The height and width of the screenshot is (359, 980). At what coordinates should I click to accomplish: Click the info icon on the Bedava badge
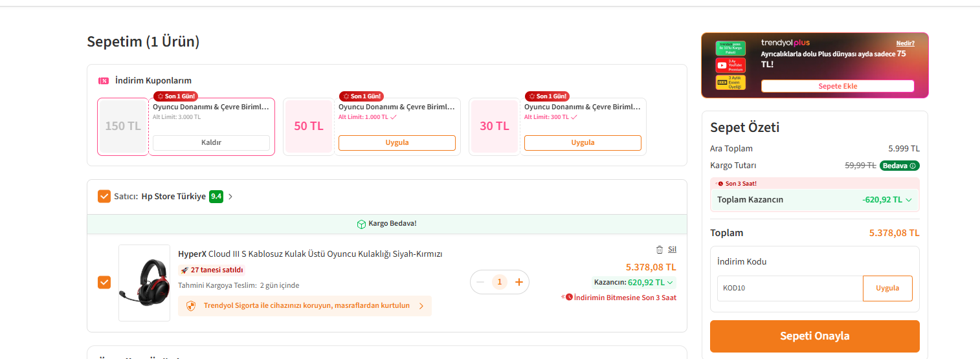point(913,166)
